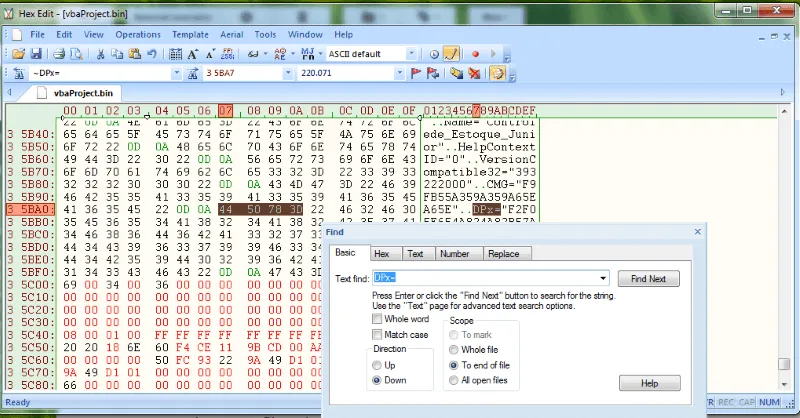Image resolution: width=800 pixels, height=418 pixels.
Task: Select the Down direction radio button
Action: click(377, 380)
